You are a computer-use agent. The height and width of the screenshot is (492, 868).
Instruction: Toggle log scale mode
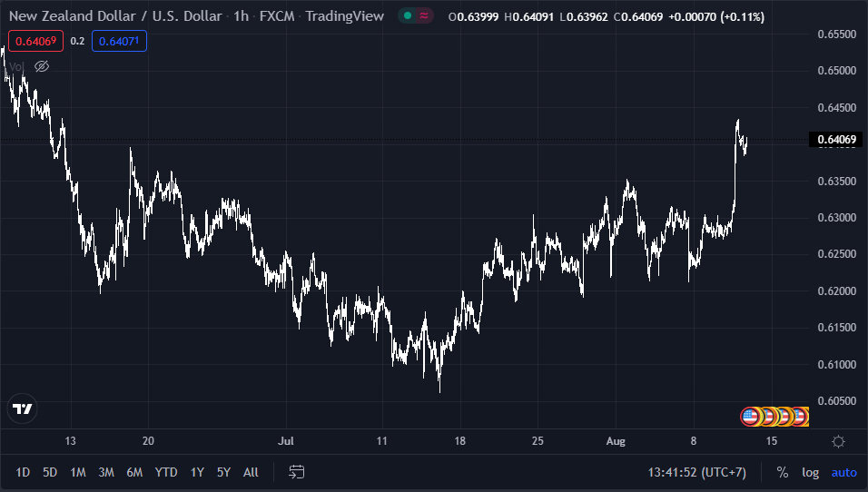pos(811,472)
